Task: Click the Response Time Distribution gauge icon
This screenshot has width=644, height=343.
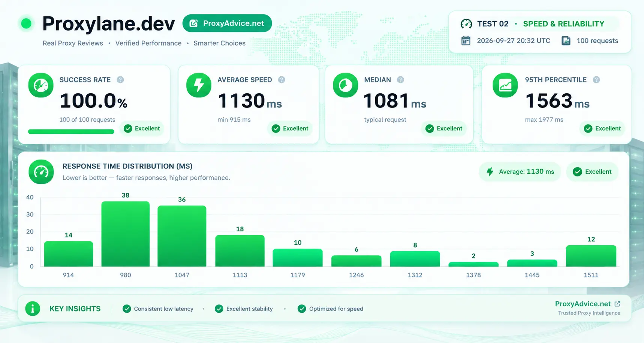Action: coord(41,172)
